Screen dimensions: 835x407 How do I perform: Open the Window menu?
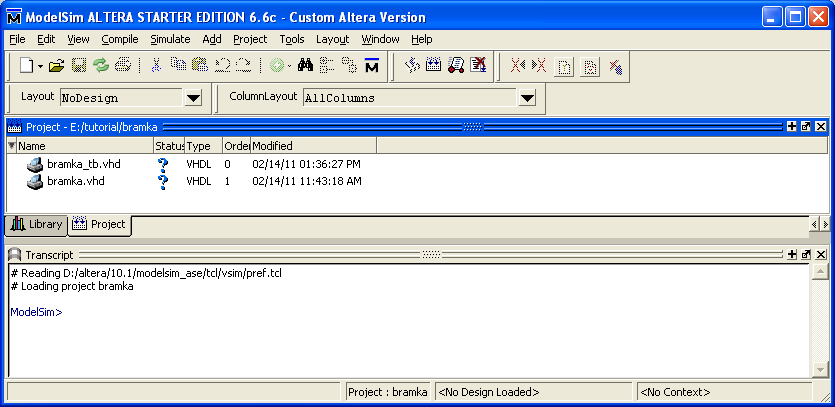380,39
